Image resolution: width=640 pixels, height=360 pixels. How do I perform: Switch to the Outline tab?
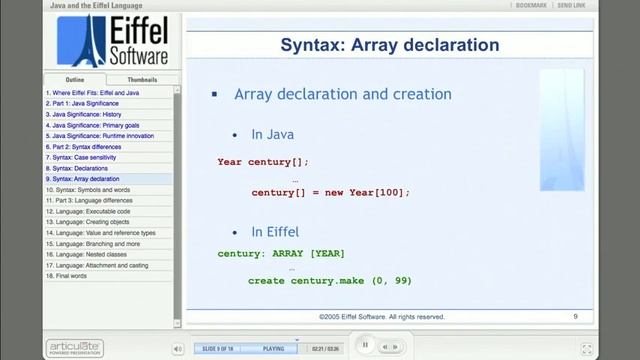tap(75, 80)
